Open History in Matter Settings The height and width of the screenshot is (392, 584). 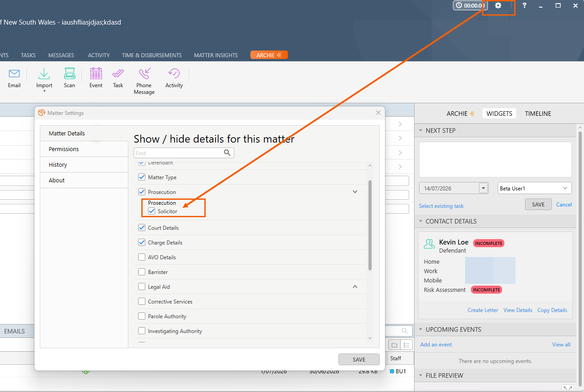pos(84,164)
